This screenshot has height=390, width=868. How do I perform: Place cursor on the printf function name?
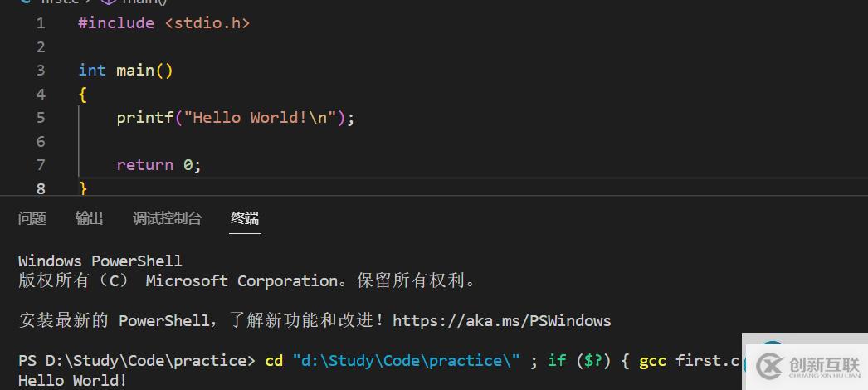(x=144, y=118)
